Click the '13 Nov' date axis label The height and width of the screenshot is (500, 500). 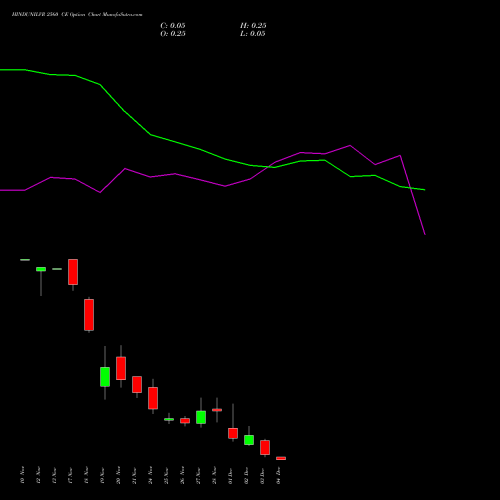coord(54,475)
